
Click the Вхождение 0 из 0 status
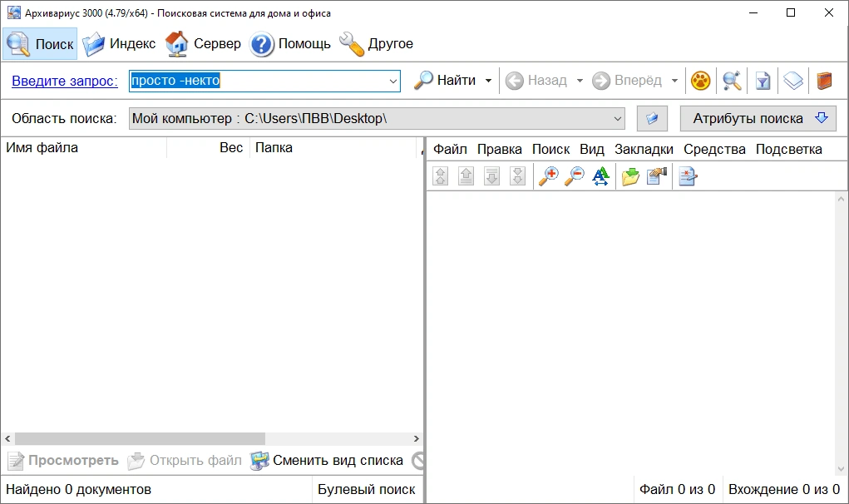coord(784,489)
